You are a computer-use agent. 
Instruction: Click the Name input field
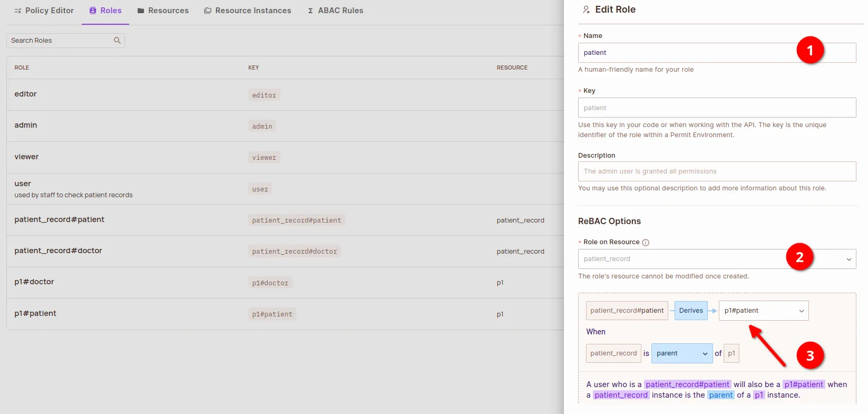(685, 53)
